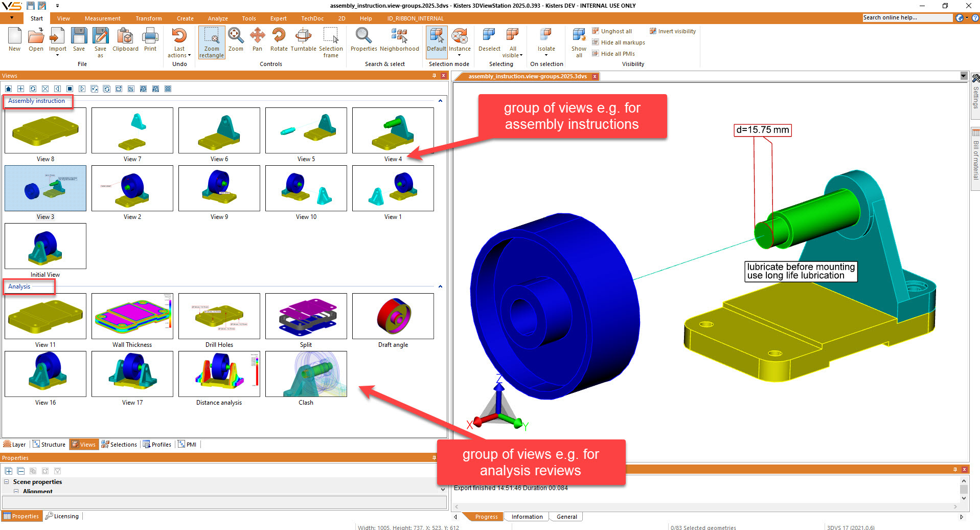Select the Wall Thickness view thumbnail

point(132,316)
